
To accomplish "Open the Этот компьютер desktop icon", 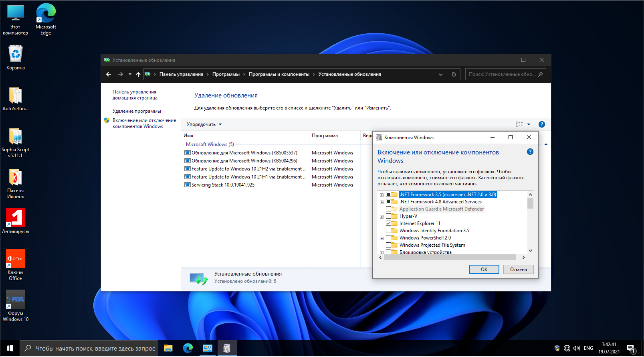I will [15, 20].
